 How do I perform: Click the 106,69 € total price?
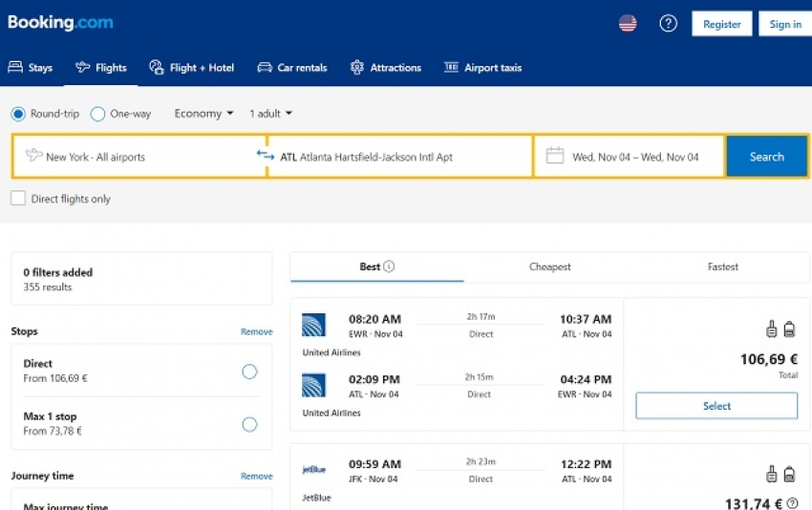pyautogui.click(x=769, y=359)
